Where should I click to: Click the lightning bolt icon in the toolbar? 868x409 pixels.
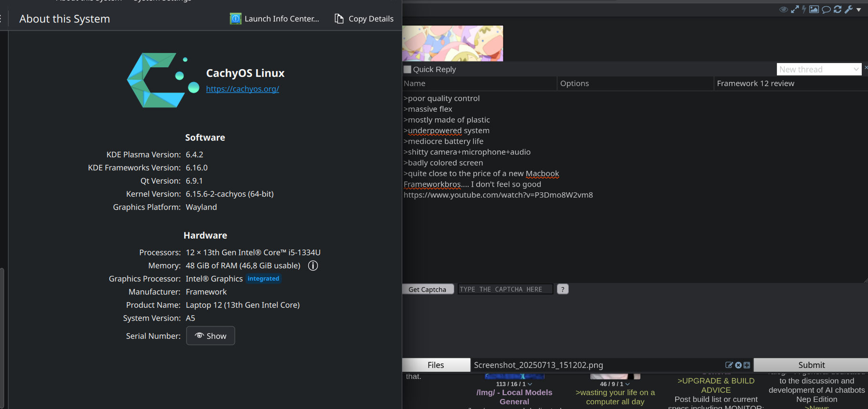click(x=804, y=9)
